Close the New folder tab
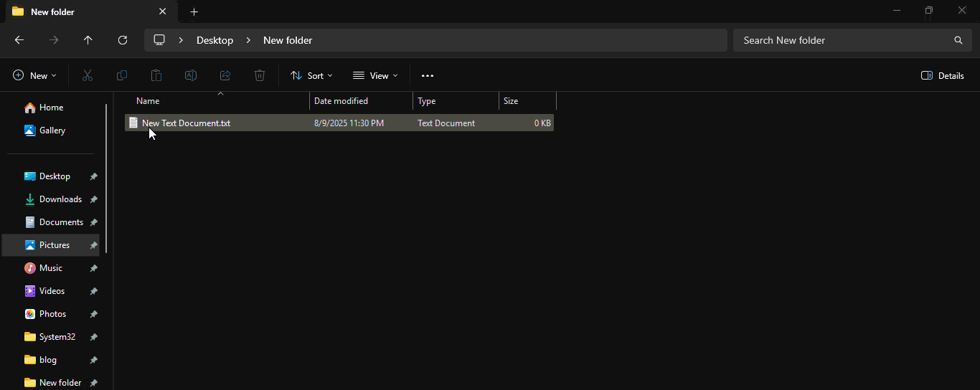Viewport: 980px width, 390px height. pos(163,11)
